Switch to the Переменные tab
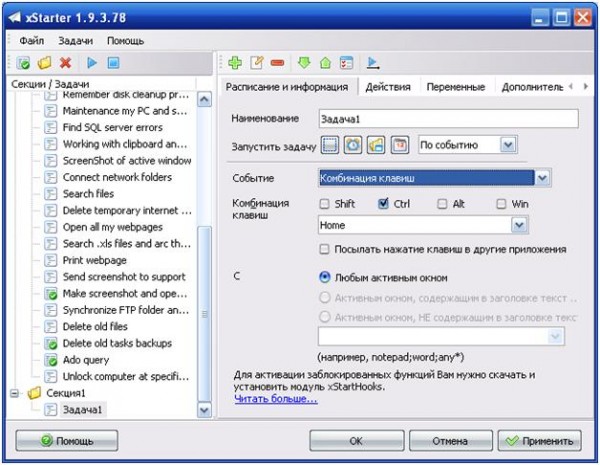 coord(456,87)
